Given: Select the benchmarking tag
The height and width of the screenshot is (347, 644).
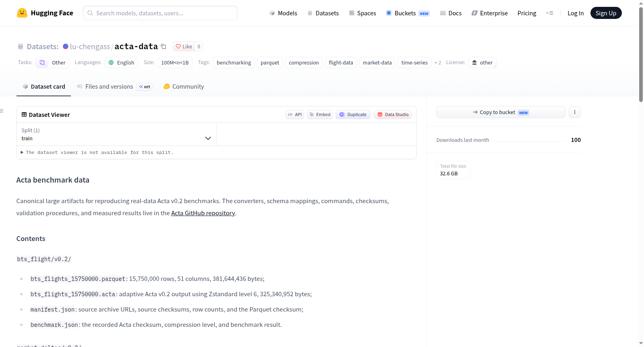Looking at the screenshot, I should (x=234, y=62).
